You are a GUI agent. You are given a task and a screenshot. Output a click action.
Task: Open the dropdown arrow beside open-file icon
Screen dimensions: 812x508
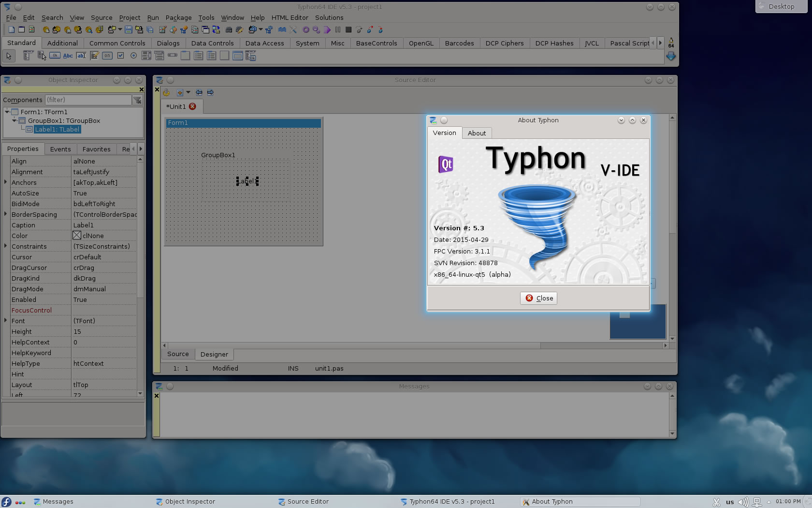(x=120, y=30)
